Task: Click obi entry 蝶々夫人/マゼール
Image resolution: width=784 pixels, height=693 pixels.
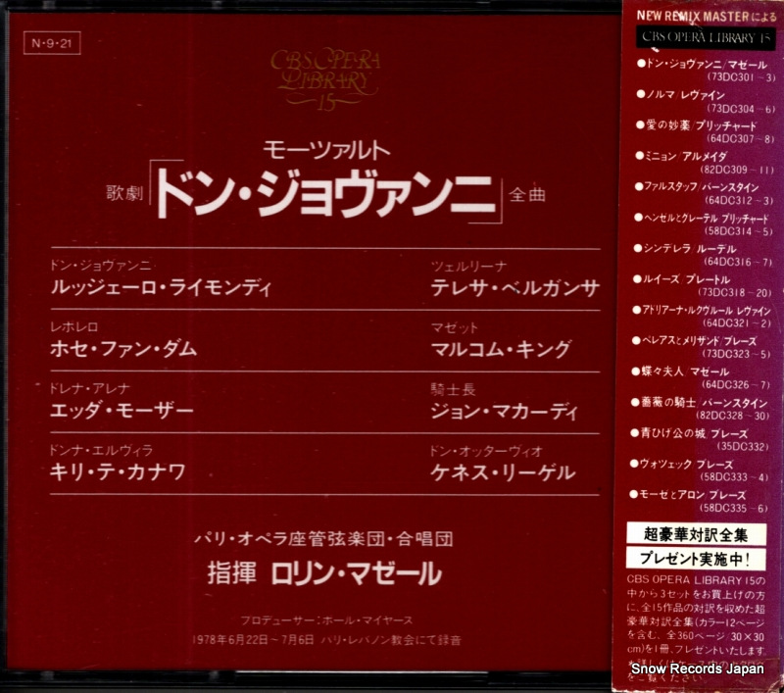Action: tap(680, 371)
